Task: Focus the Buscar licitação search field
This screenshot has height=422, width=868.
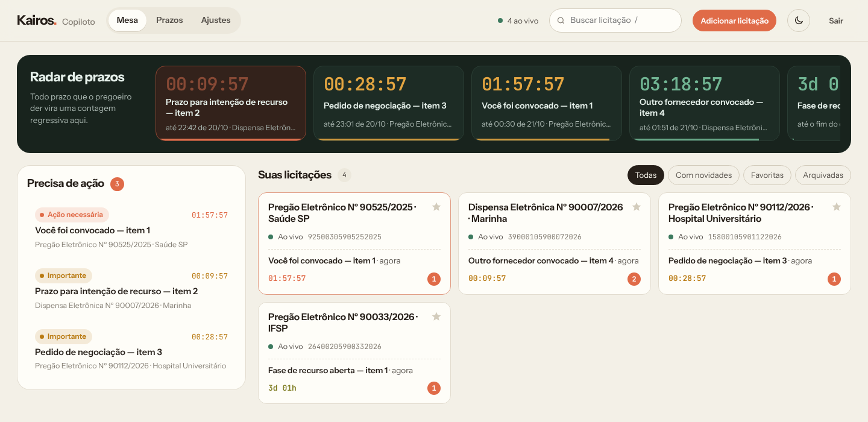Action: tap(615, 20)
